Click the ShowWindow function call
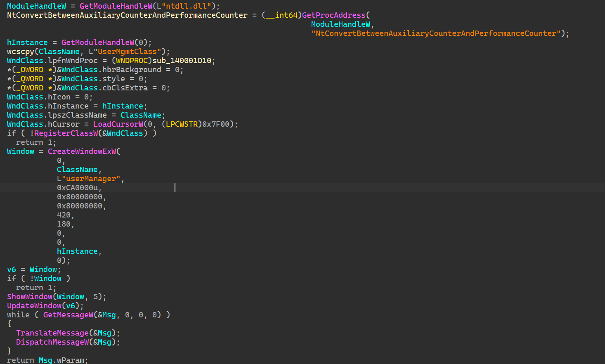605x364 pixels. click(29, 297)
